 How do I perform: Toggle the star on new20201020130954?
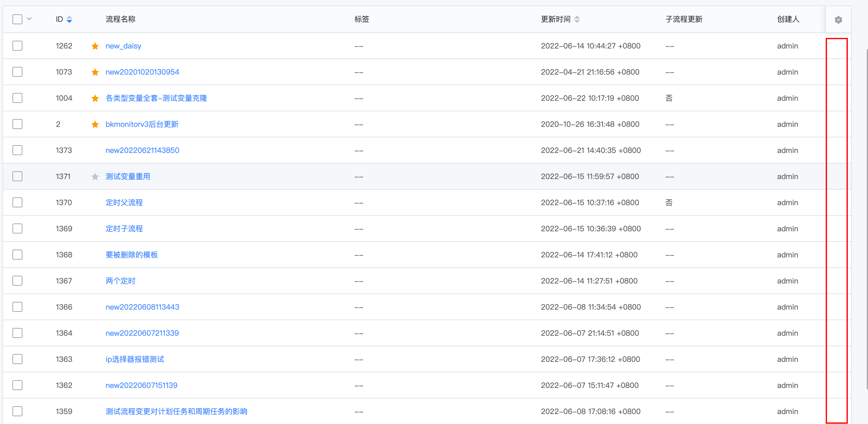(95, 72)
